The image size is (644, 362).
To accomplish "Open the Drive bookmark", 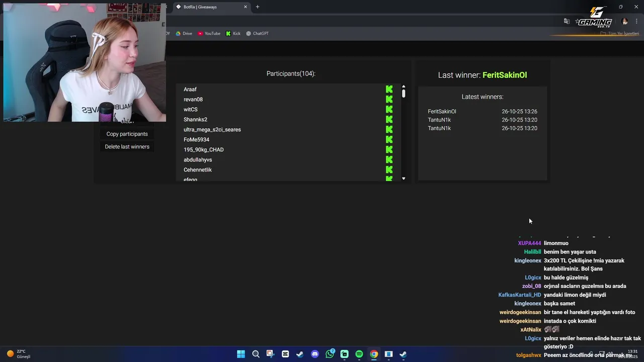I will coord(184,33).
